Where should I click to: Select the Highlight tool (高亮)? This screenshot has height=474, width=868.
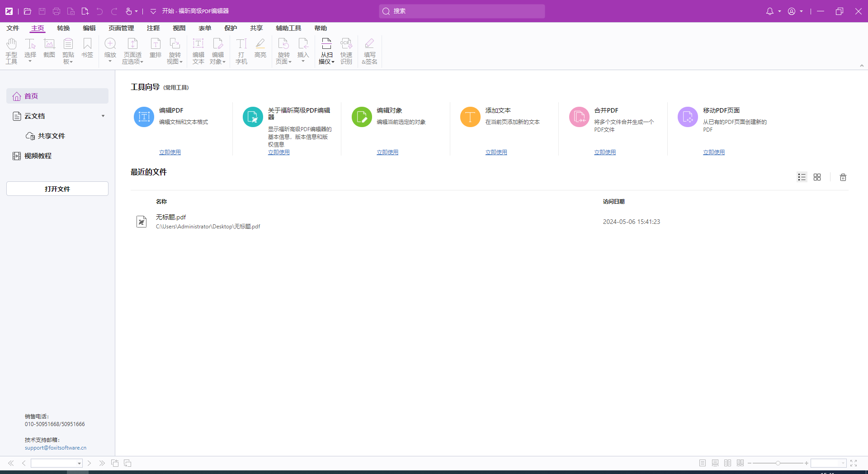pos(260,48)
